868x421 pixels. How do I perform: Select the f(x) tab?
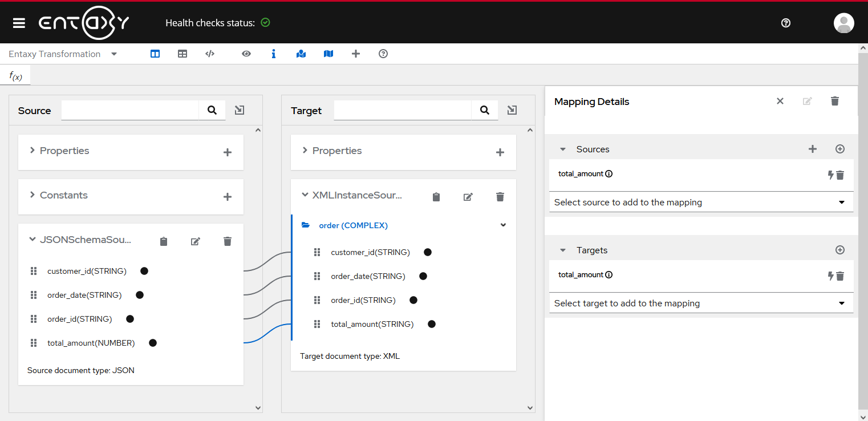click(x=15, y=76)
